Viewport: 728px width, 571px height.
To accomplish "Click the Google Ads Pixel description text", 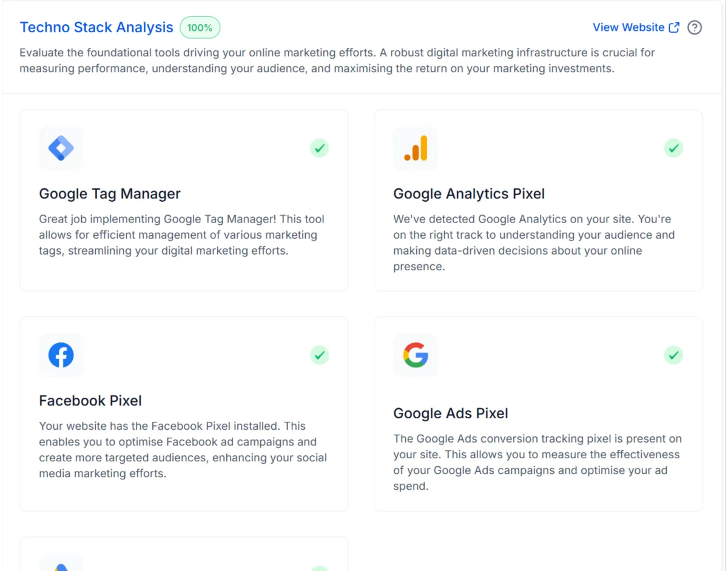I will tap(537, 462).
